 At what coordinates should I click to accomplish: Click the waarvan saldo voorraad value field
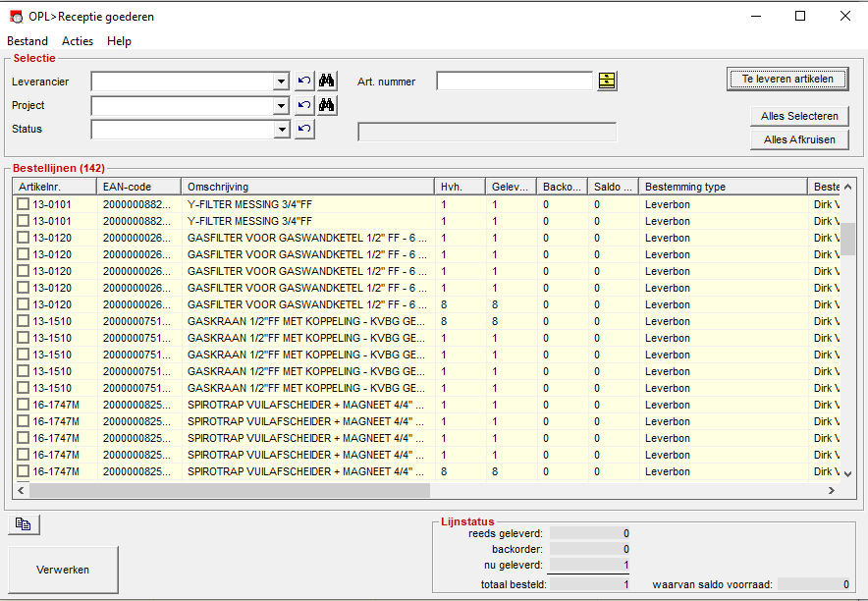click(814, 584)
